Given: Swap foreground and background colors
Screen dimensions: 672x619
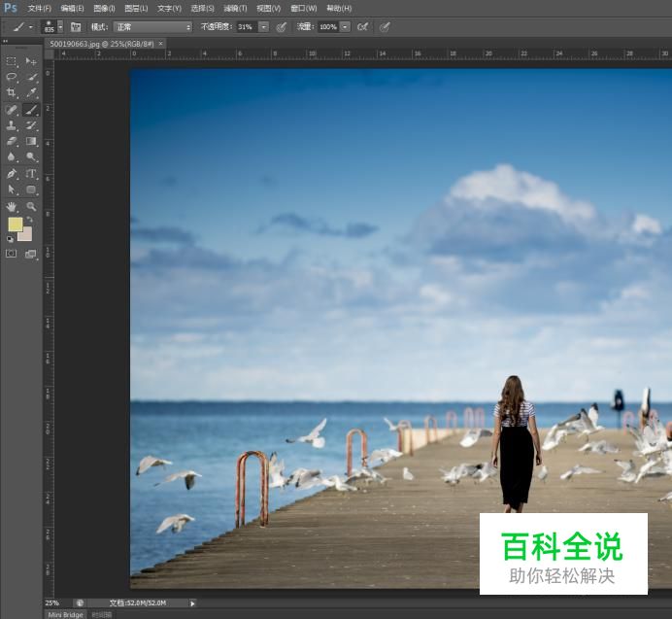Looking at the screenshot, I should [29, 220].
